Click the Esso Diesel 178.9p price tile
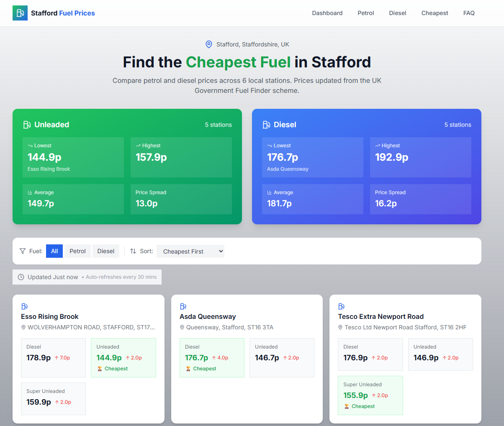Viewport: 504px width, 426px height. (53, 358)
